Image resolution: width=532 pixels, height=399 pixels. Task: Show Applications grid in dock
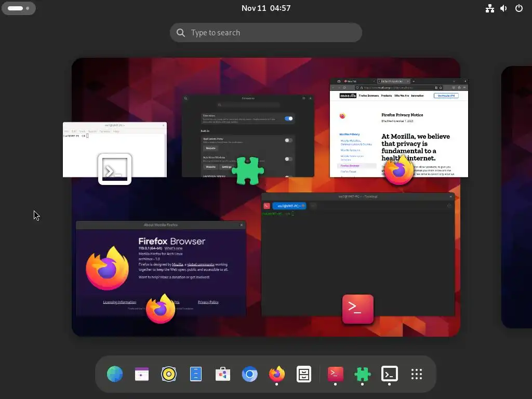point(417,374)
